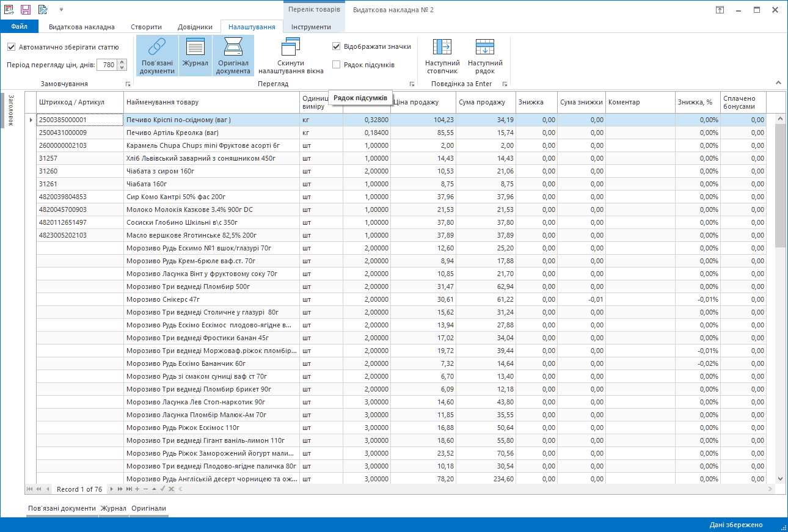Cancel edit with X icon in navigator
The image size is (788, 532).
pyautogui.click(x=171, y=489)
